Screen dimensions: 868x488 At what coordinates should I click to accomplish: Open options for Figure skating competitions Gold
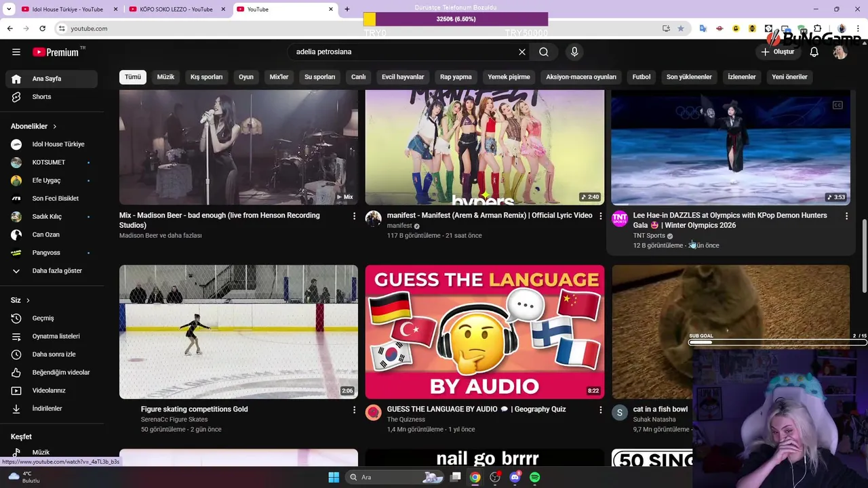coord(354,409)
